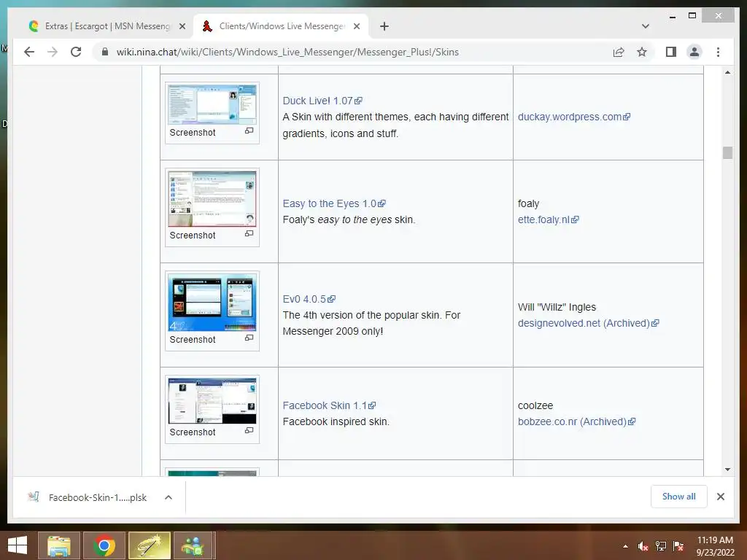747x560 pixels.
Task: Click the browser forward arrow
Action: pyautogui.click(x=53, y=52)
